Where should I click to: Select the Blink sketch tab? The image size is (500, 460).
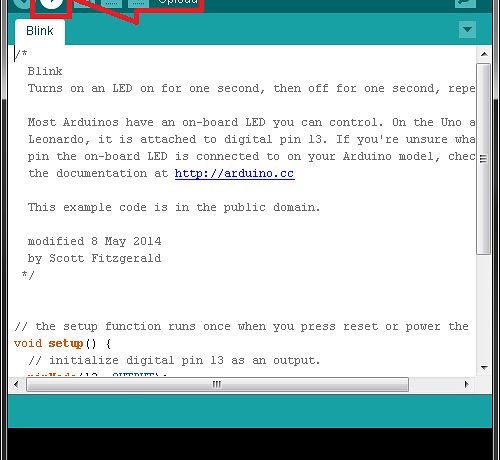click(40, 31)
